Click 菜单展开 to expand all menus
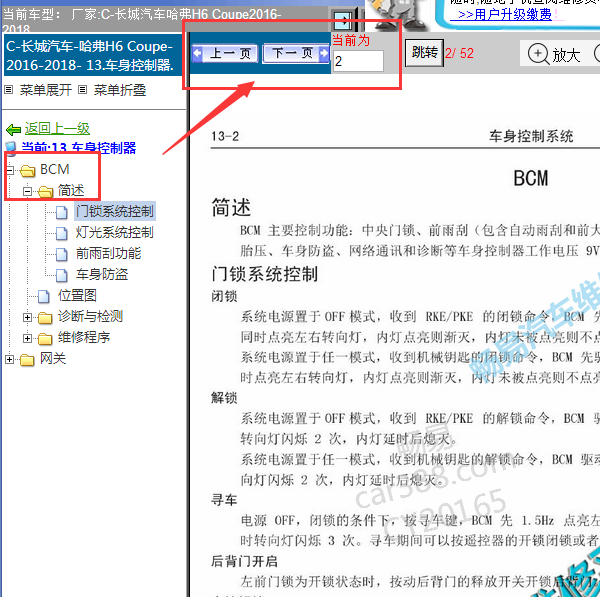 [x=46, y=90]
